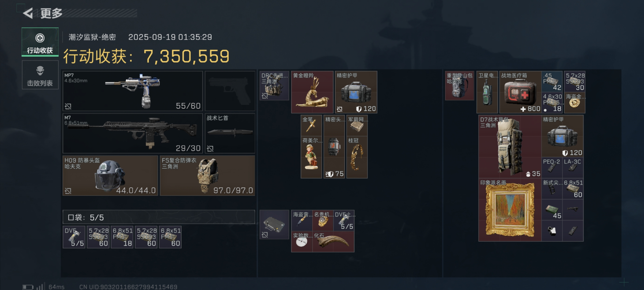Click the 战地医疗箱 medical kit
The width and height of the screenshot is (644, 290).
(x=520, y=92)
